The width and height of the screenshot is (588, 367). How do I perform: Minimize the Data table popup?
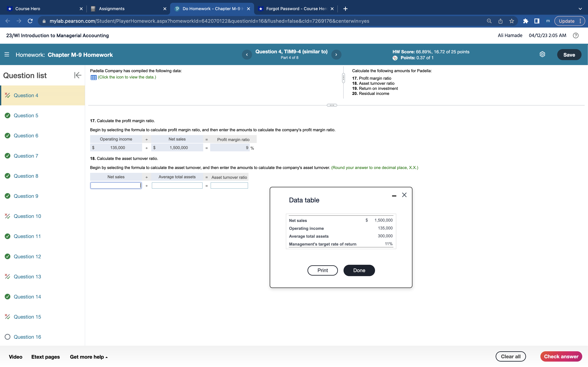pos(394,196)
